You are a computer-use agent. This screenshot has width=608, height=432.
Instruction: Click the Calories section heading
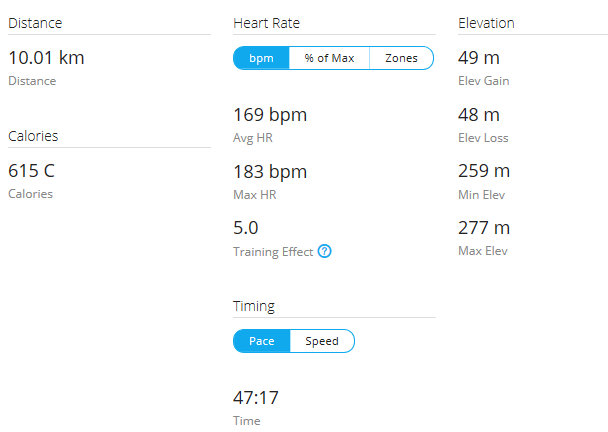33,136
